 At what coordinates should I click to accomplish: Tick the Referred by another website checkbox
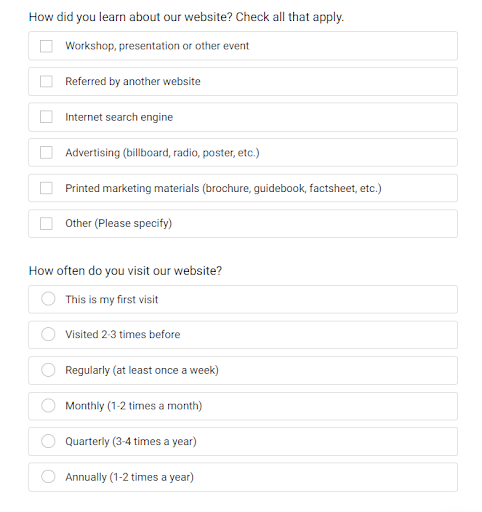(46, 81)
